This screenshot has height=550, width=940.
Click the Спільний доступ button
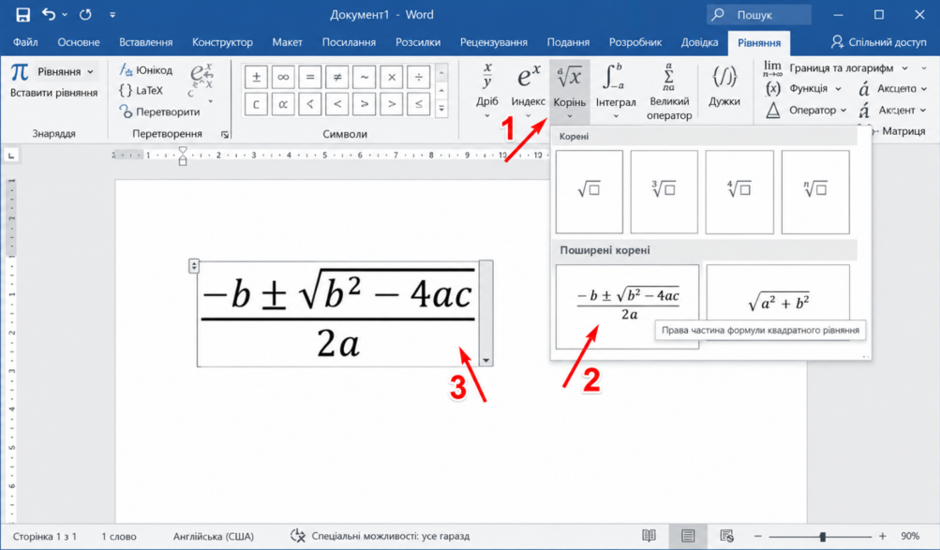pos(878,42)
